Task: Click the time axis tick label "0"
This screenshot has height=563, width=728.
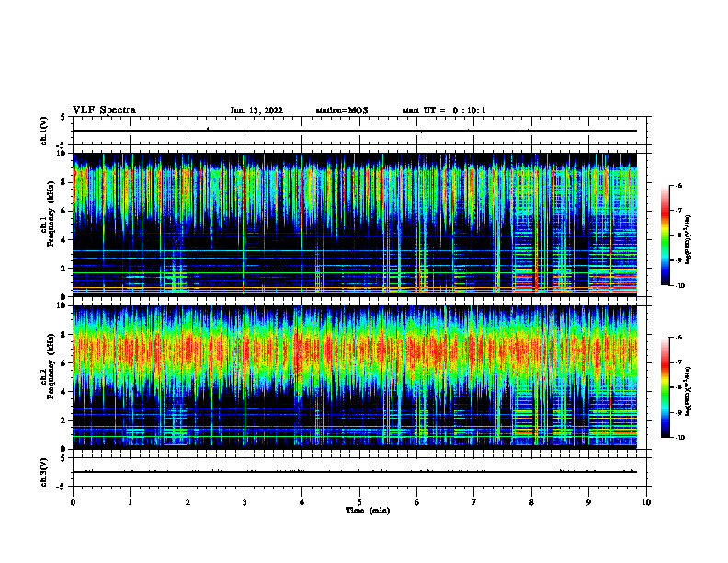Action: [73, 502]
